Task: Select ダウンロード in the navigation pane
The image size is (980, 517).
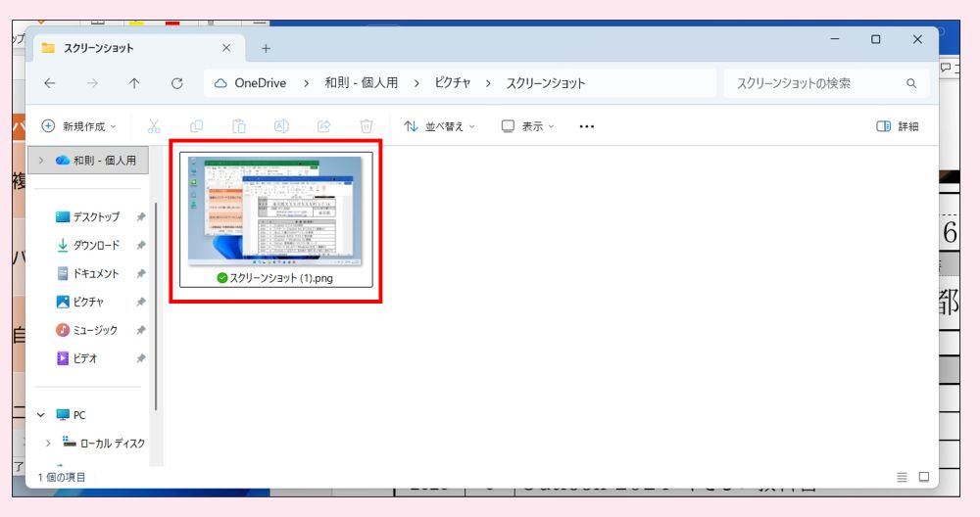Action: (95, 245)
